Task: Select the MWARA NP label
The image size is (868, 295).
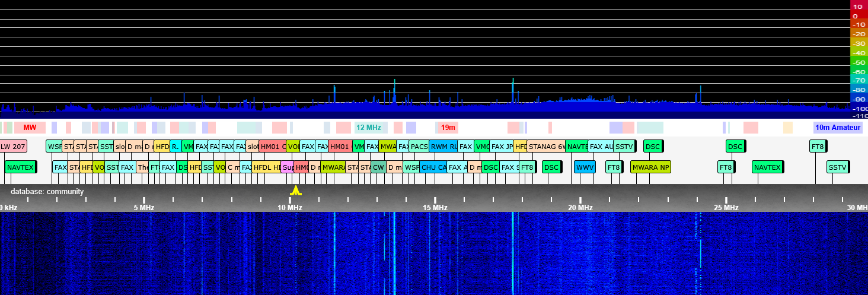Action: [650, 167]
